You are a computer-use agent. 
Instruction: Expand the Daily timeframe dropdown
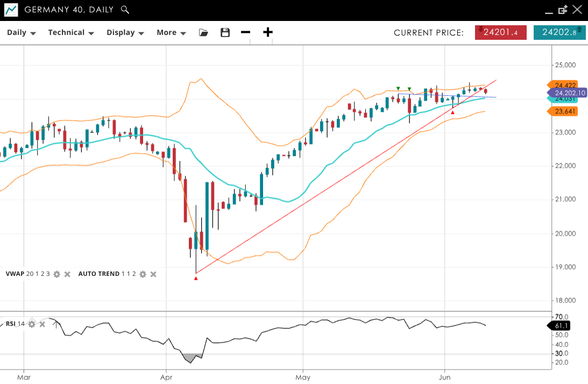pyautogui.click(x=21, y=32)
